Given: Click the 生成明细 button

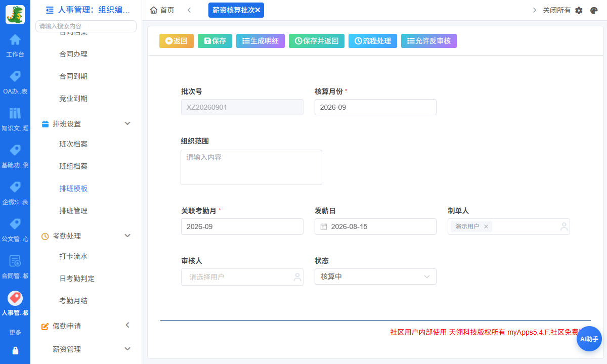Looking at the screenshot, I should tap(261, 41).
